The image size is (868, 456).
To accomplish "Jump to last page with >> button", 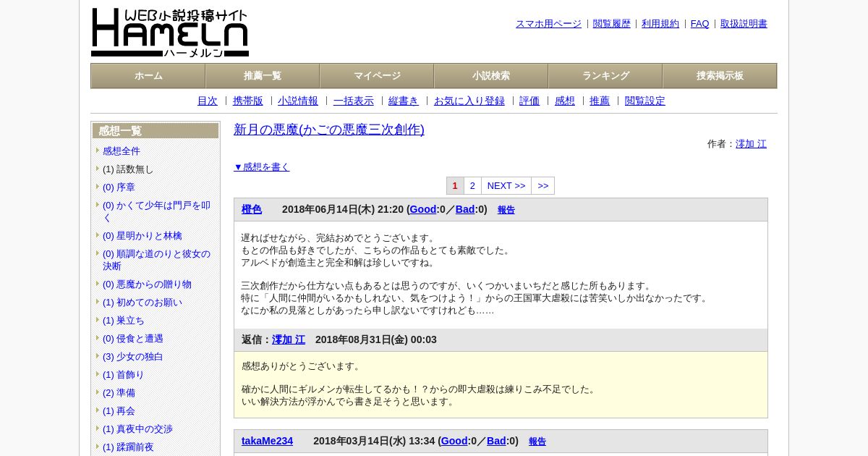I will click(x=543, y=186).
